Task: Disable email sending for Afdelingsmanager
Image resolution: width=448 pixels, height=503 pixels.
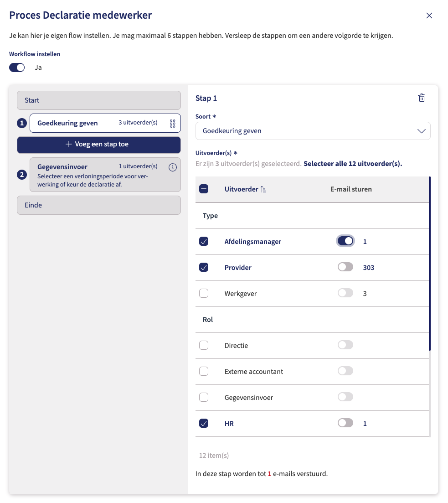Action: [x=345, y=241]
